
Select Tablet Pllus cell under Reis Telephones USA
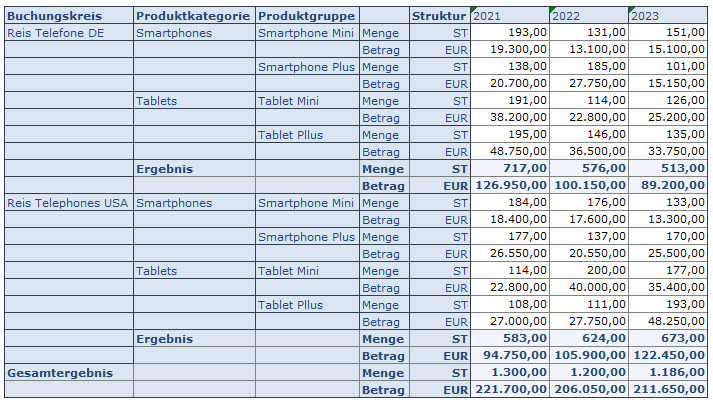coord(307,305)
